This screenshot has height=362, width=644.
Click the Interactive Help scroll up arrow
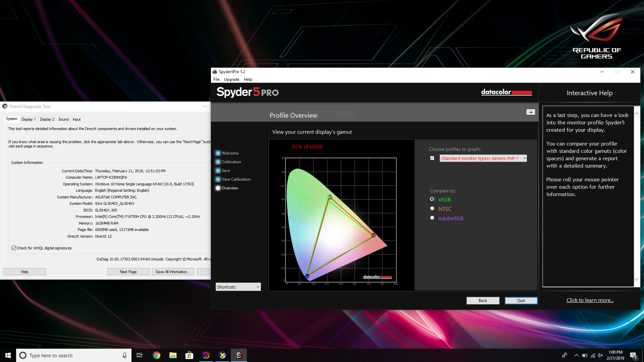pyautogui.click(x=637, y=114)
